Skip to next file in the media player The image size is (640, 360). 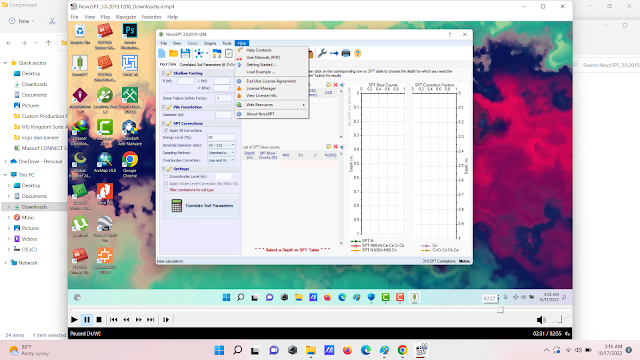click(x=151, y=320)
